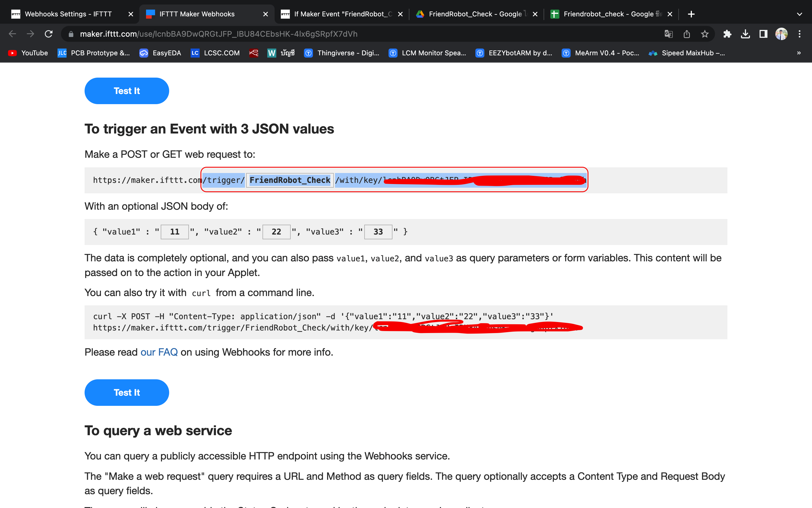Click the value1 field containing 11
The image size is (812, 508).
(x=175, y=232)
